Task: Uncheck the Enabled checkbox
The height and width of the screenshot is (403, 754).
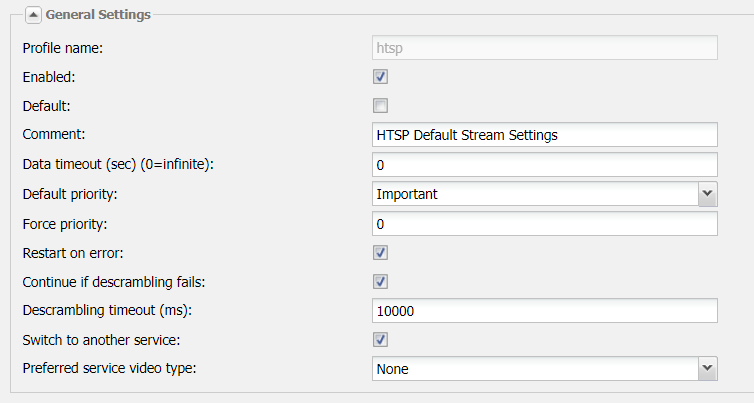Action: click(x=380, y=77)
